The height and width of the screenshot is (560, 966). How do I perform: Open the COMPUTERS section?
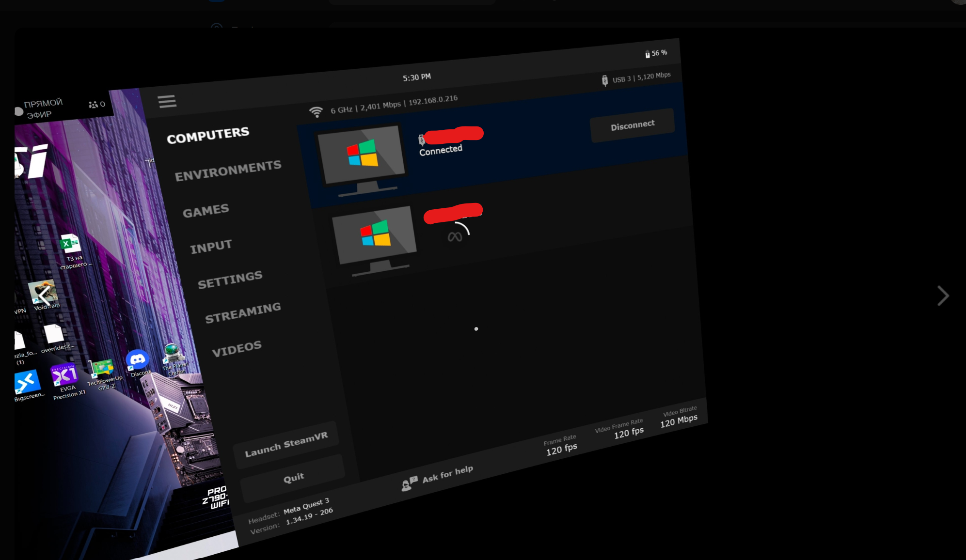208,135
